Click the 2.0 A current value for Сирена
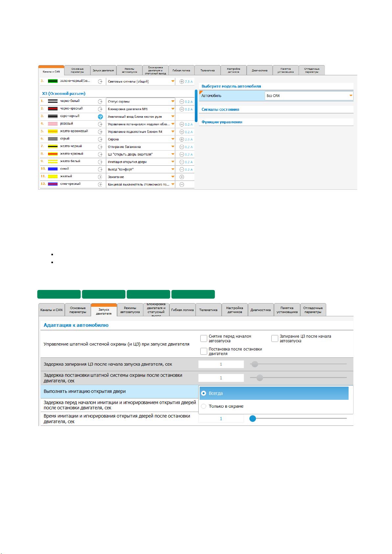The height and width of the screenshot is (554, 392). [189, 139]
